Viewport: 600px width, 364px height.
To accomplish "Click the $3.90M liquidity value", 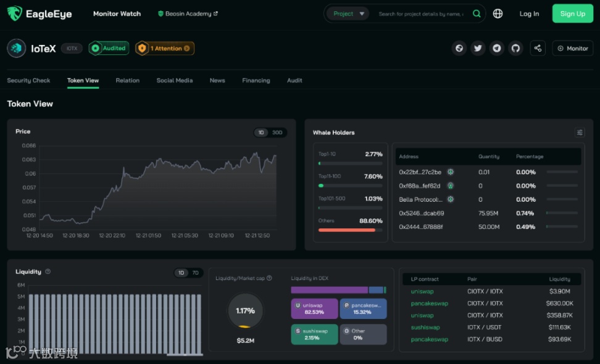I will coord(559,291).
